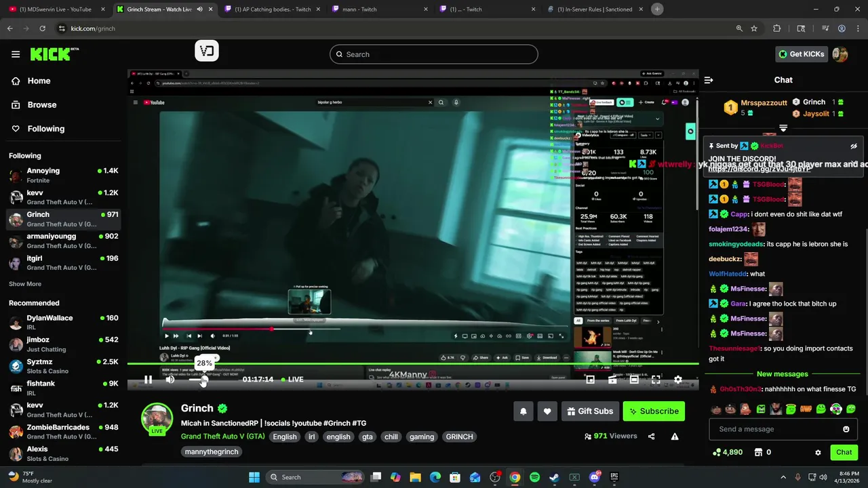This screenshot has height=488, width=868.
Task: Toggle theater mode
Action: 634,380
